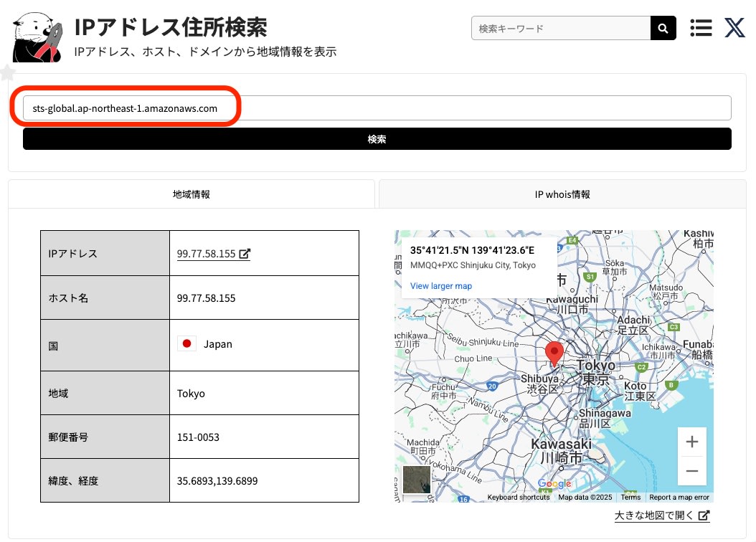
Task: Click external-link icon beside 99.77.58.155
Action: pyautogui.click(x=245, y=253)
